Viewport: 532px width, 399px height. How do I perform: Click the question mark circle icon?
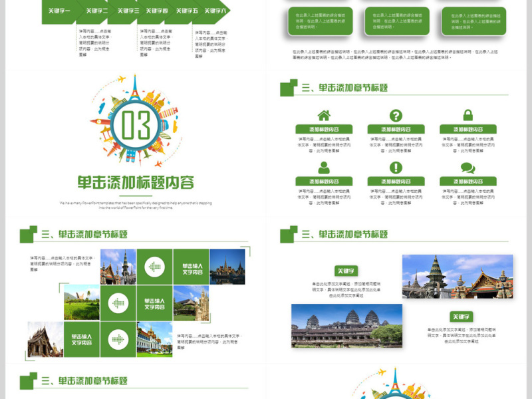396,115
